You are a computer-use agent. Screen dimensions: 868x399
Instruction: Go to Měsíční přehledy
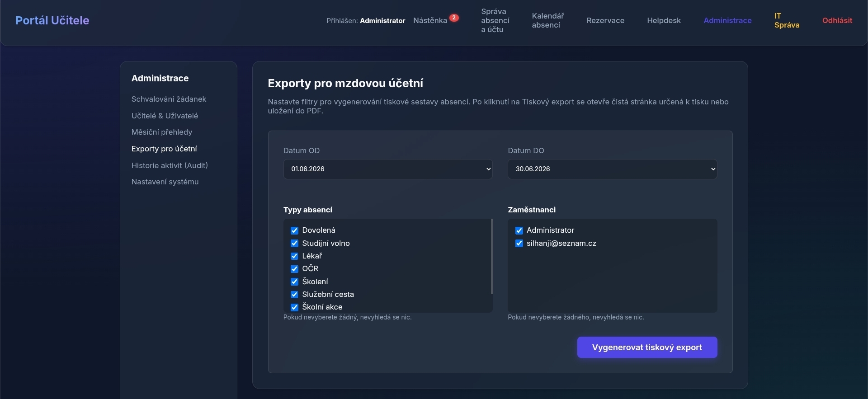click(x=162, y=132)
